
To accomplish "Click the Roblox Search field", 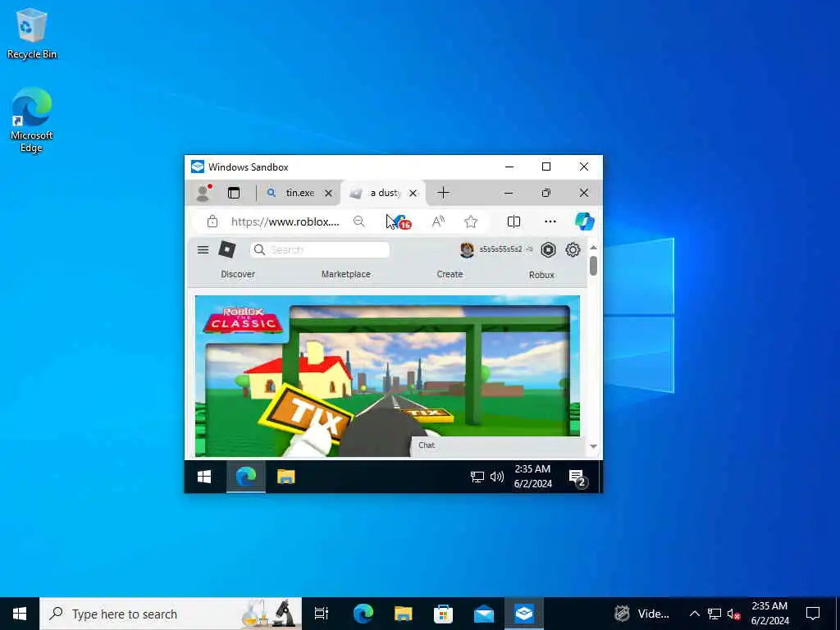I will [320, 249].
